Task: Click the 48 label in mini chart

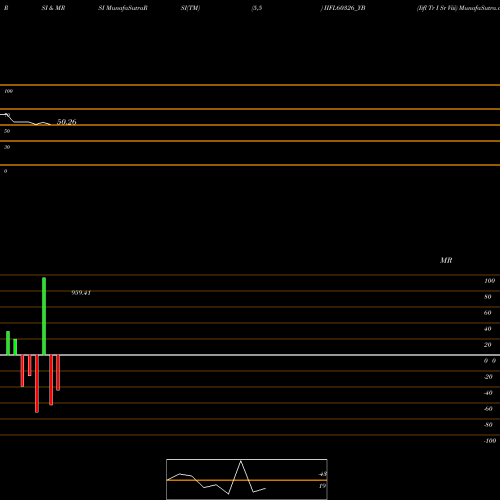Action: pos(323,474)
